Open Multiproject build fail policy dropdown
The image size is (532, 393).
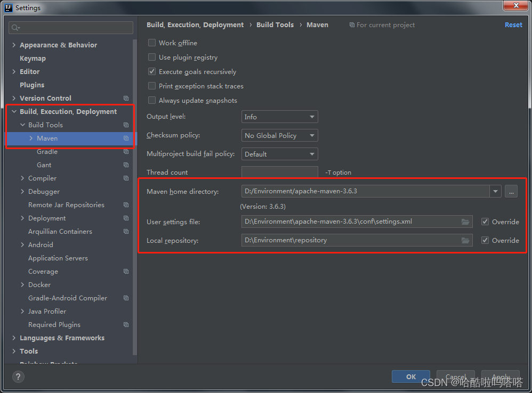pyautogui.click(x=279, y=154)
